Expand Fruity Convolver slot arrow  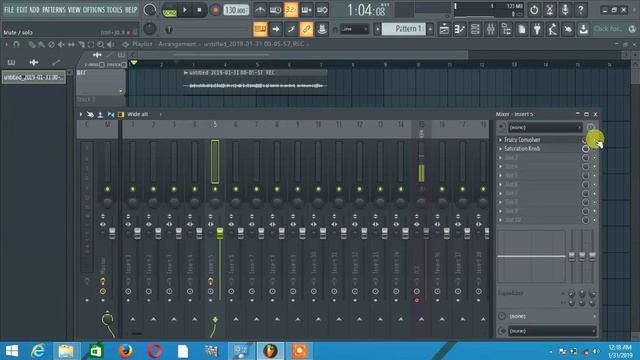pos(500,140)
